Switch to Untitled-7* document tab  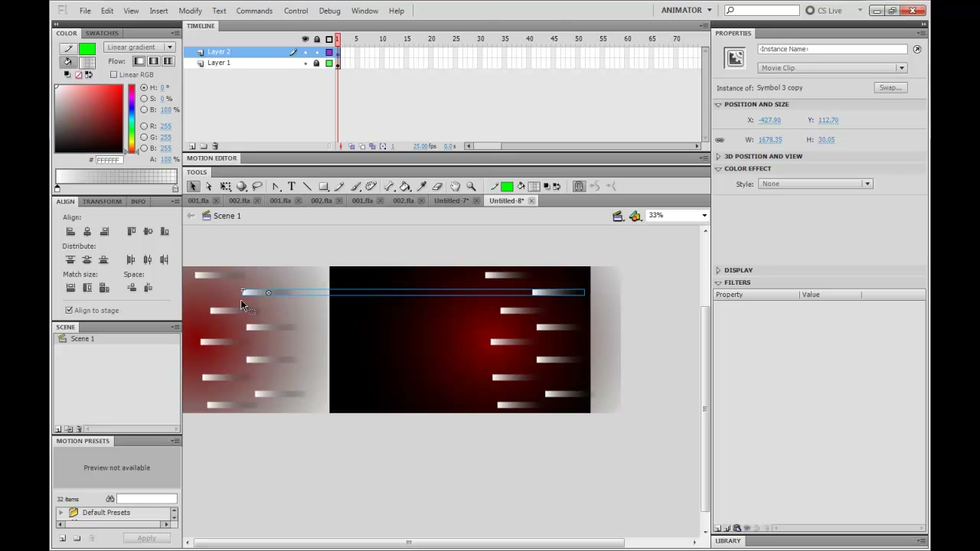click(x=451, y=201)
